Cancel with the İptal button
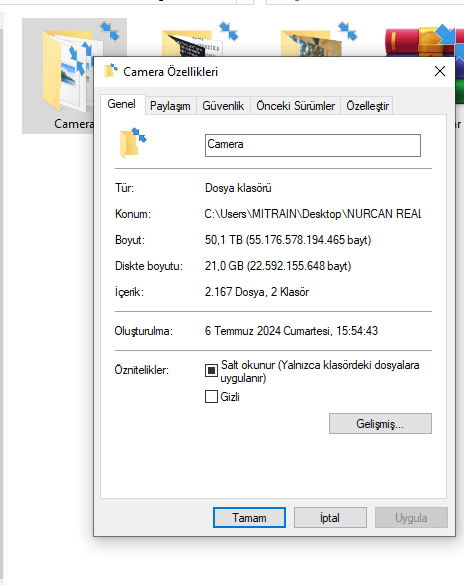This screenshot has height=585, width=464. coord(330,517)
